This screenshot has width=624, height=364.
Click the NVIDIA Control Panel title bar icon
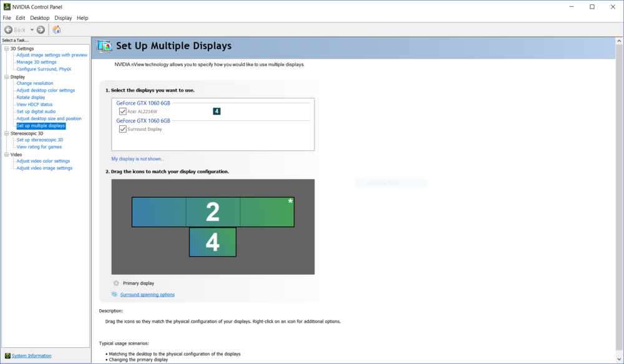coord(7,7)
